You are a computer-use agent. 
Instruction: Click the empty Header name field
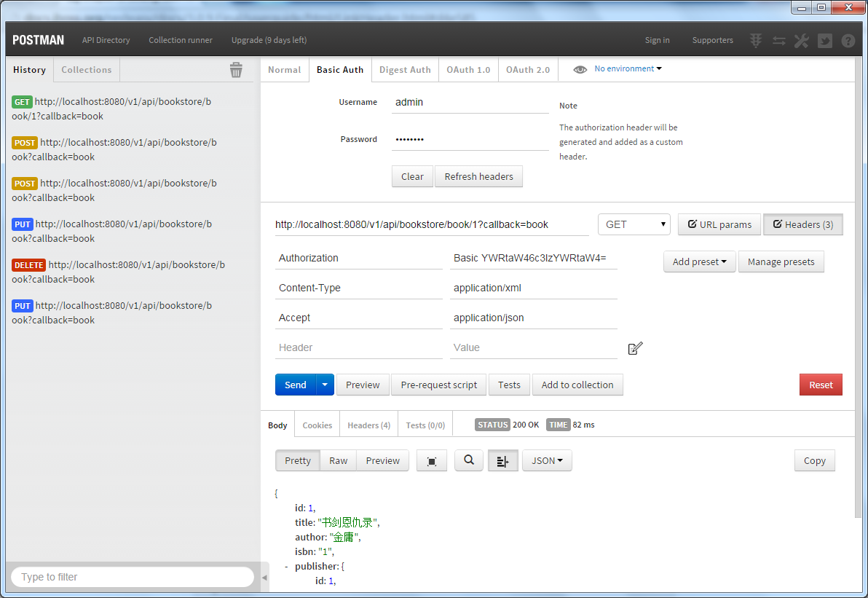pos(359,347)
